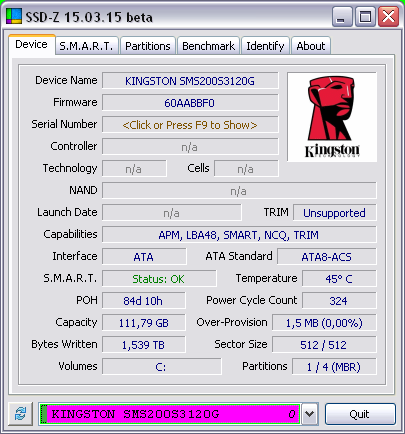Click the Kingston logo image
The width and height of the screenshot is (405, 434).
[x=332, y=117]
